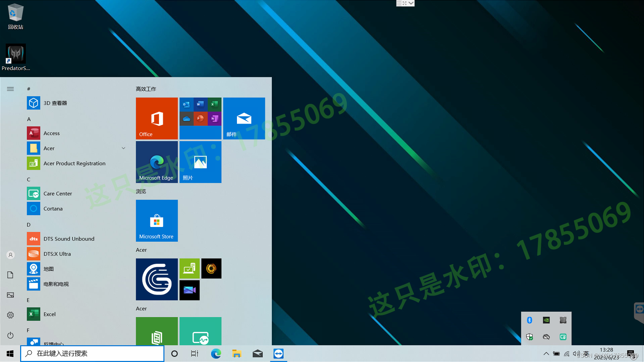644x362 pixels.
Task: Open the purple video-camera tile
Action: point(190,290)
